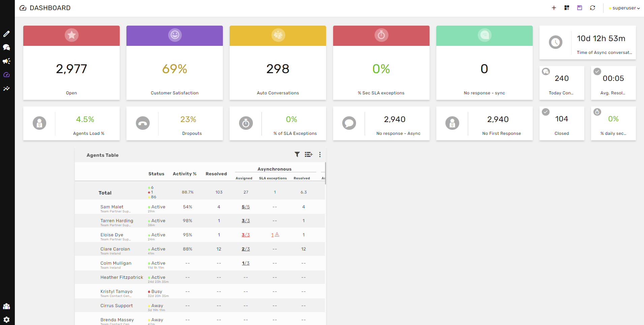Screen dimensions: 644x325
Task: Open Sam Malet's assigned conversations link 5/5
Action: coord(246,207)
